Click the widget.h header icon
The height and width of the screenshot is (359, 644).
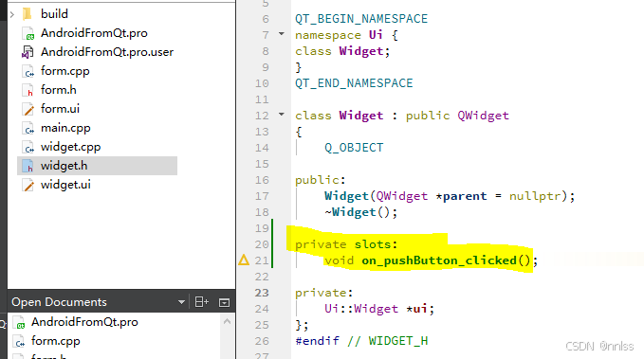(28, 166)
